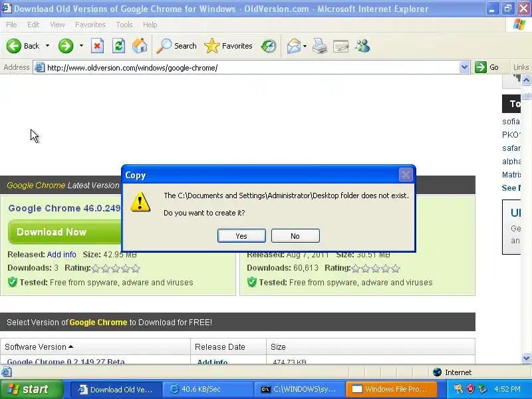532x399 pixels.
Task: Click the yellow warning icon in dialog
Action: (140, 202)
